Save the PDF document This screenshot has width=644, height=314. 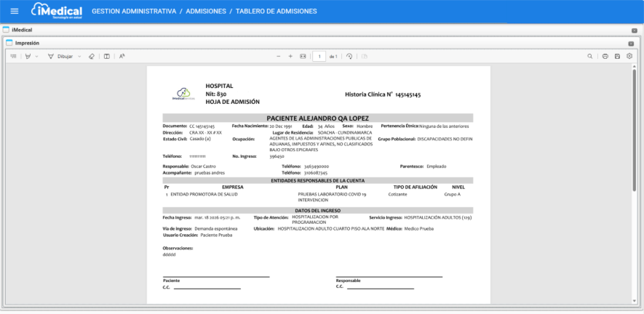(617, 56)
